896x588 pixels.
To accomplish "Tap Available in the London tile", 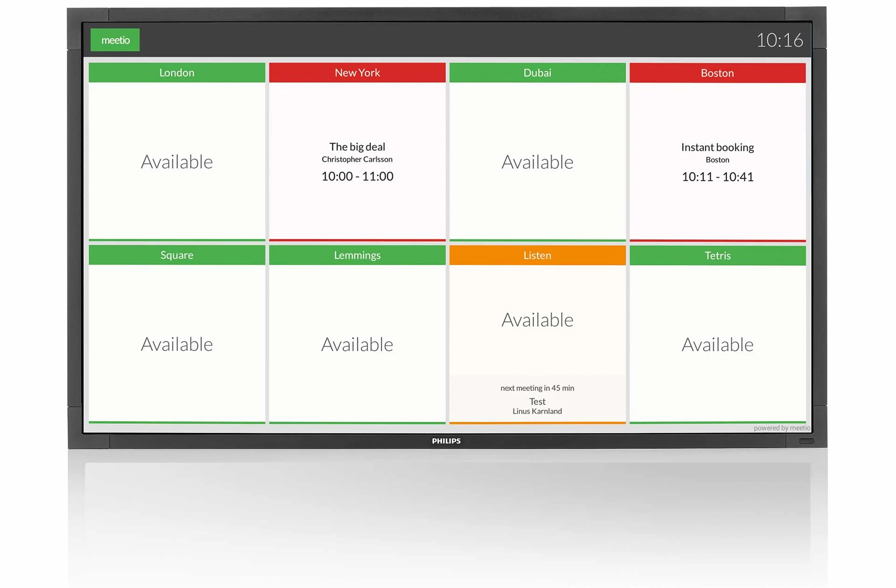I will (x=177, y=162).
